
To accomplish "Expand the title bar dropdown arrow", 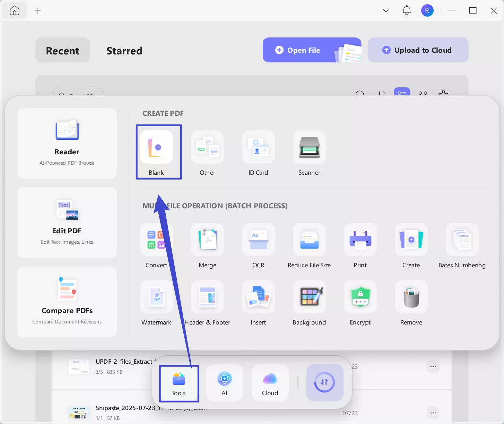I will click(385, 10).
